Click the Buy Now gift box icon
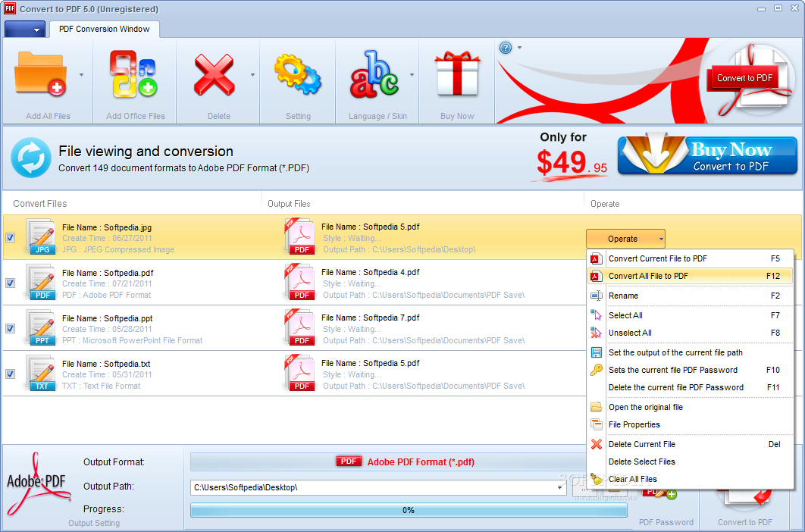The width and height of the screenshot is (805, 532). (x=457, y=74)
